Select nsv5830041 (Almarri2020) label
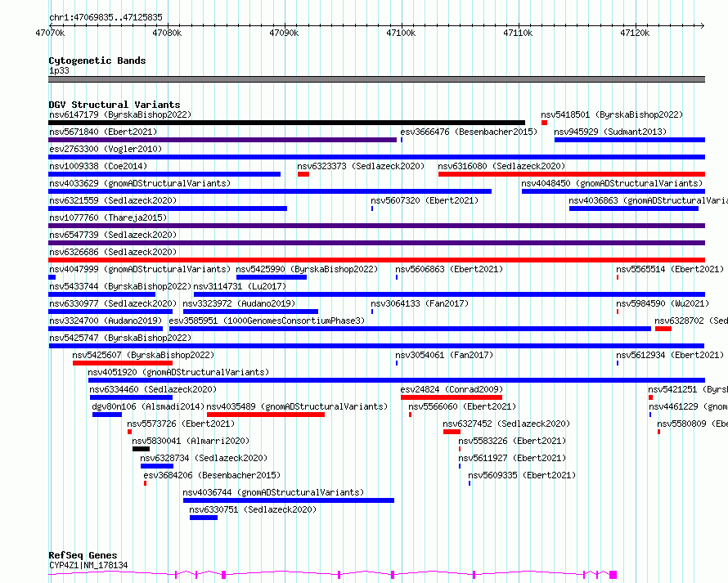Image resolution: width=728 pixels, height=583 pixels. pos(191,441)
